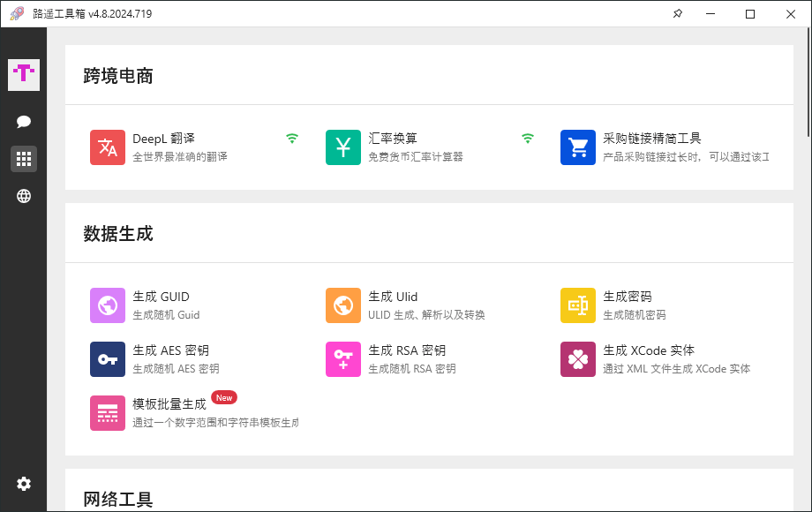Open the 模板批量生成 template icon
Viewport: 812px width, 512px height.
point(108,413)
